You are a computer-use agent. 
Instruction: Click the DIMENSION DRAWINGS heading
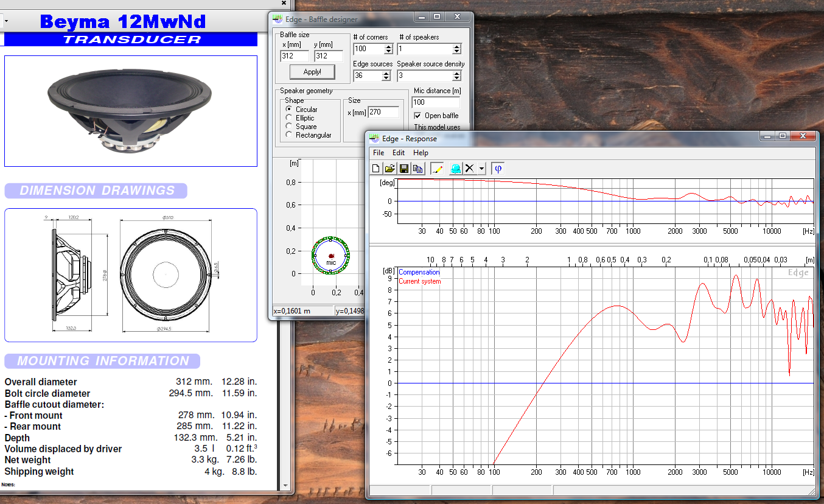click(97, 191)
